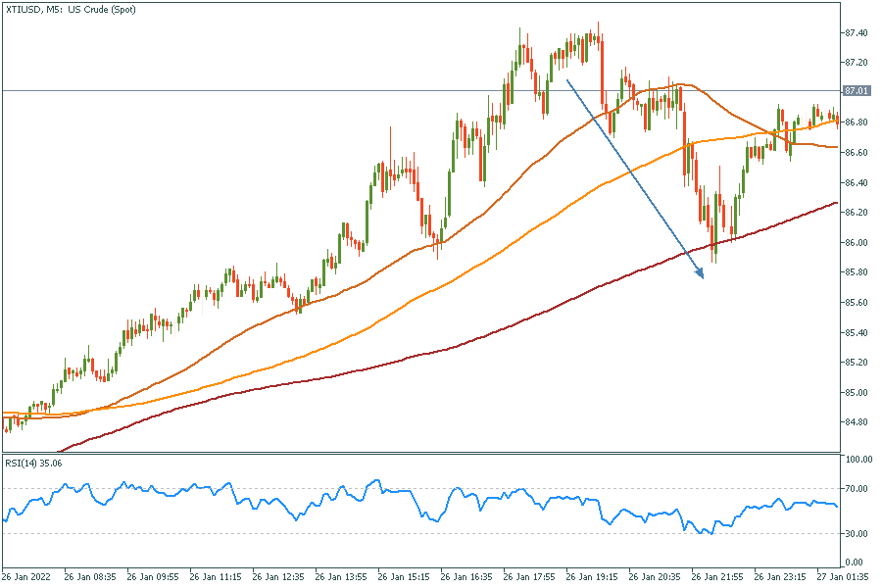Click the 85.80 price axis label
This screenshot has width=882, height=588.
click(x=857, y=272)
